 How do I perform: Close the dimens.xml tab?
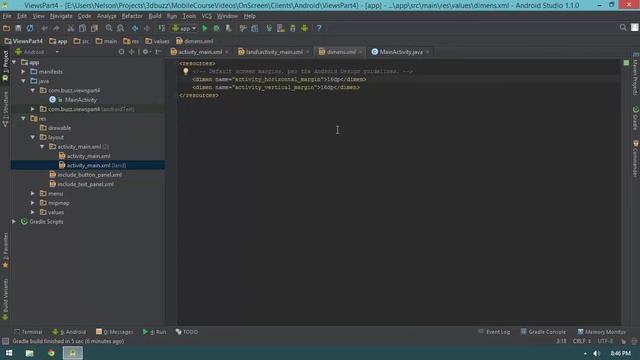[x=360, y=52]
